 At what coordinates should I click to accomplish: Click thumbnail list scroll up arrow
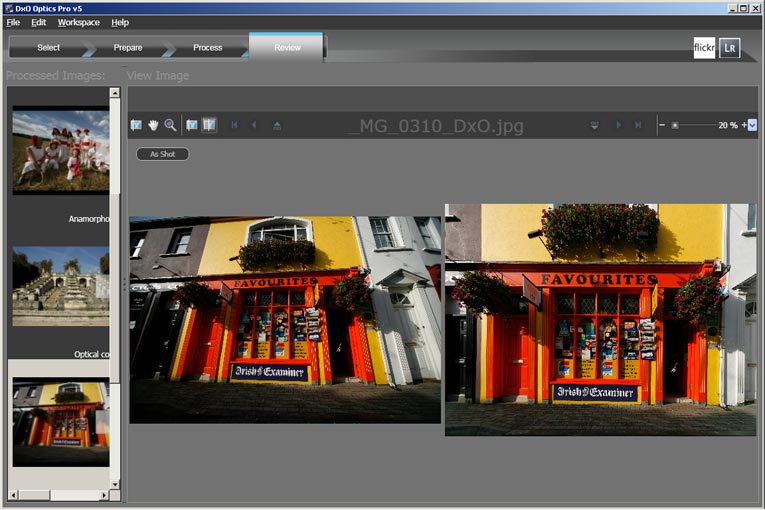(x=115, y=93)
